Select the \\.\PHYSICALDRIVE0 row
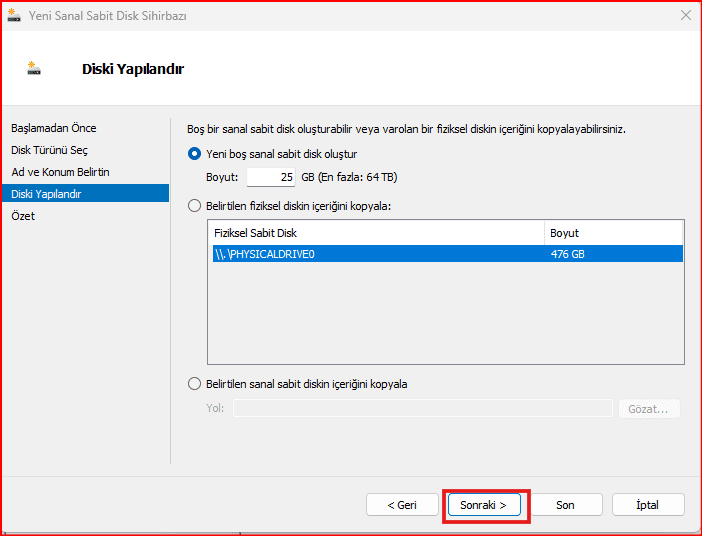 pos(376,254)
